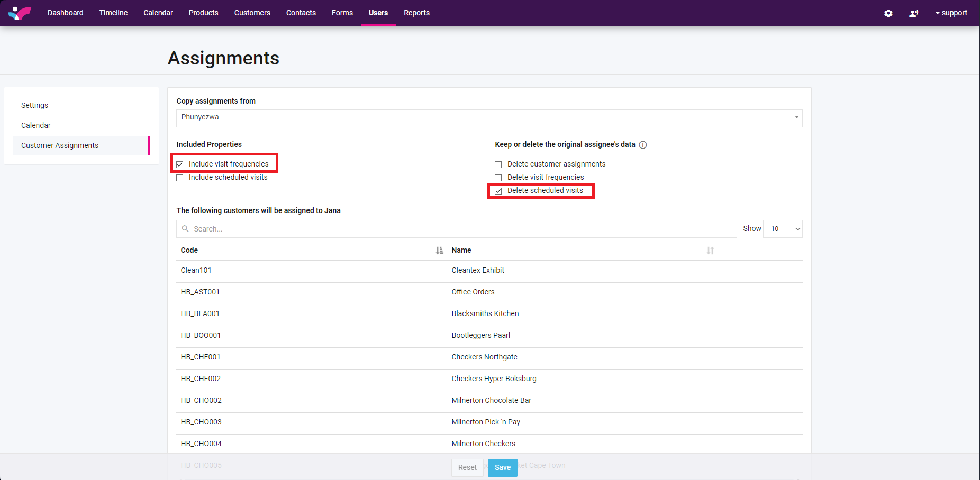The image size is (980, 480).
Task: Sort table by Name column icon
Action: [x=710, y=251]
